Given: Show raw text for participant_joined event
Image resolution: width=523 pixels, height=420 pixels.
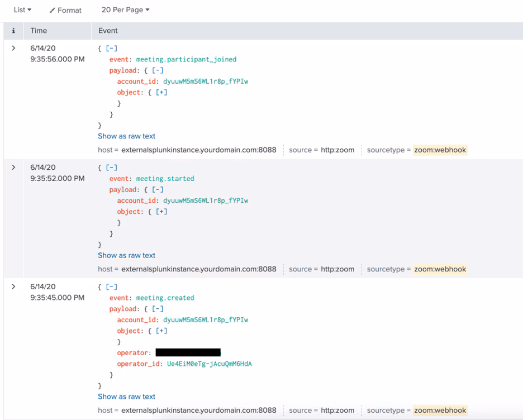Looking at the screenshot, I should point(126,136).
